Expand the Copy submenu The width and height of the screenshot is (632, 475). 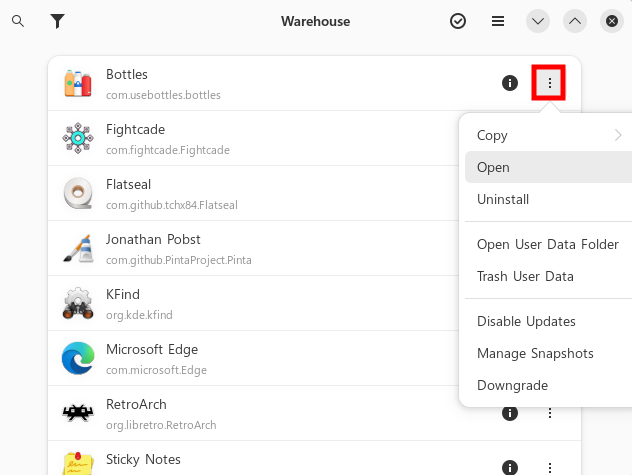click(548, 135)
